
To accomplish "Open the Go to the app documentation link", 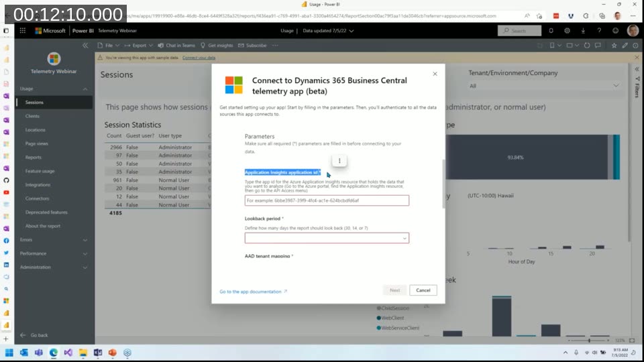I will coord(254,292).
